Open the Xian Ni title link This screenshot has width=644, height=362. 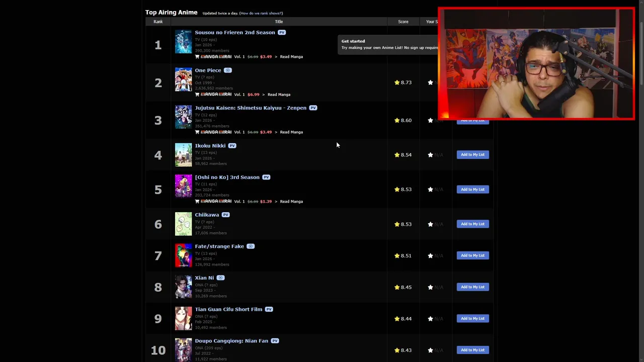coord(204,278)
